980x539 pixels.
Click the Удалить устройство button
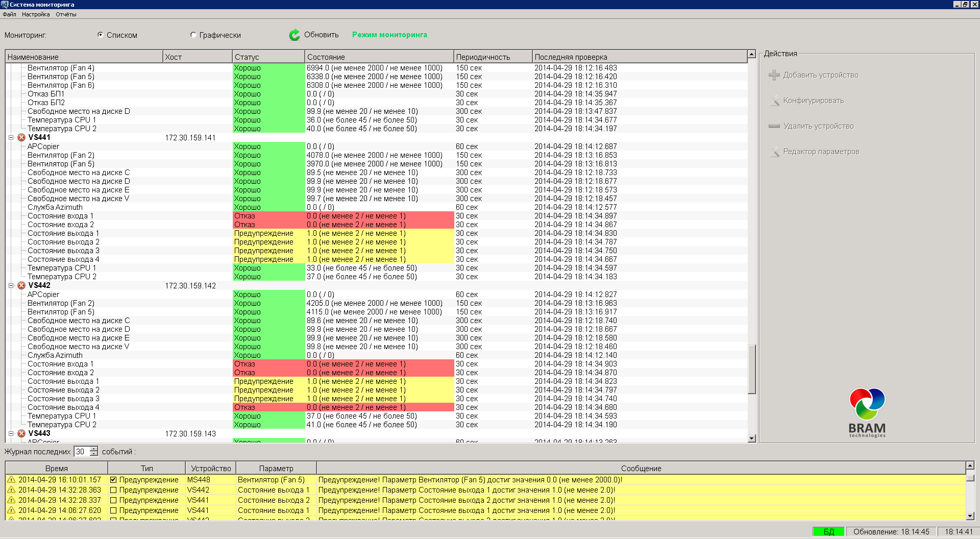click(811, 126)
